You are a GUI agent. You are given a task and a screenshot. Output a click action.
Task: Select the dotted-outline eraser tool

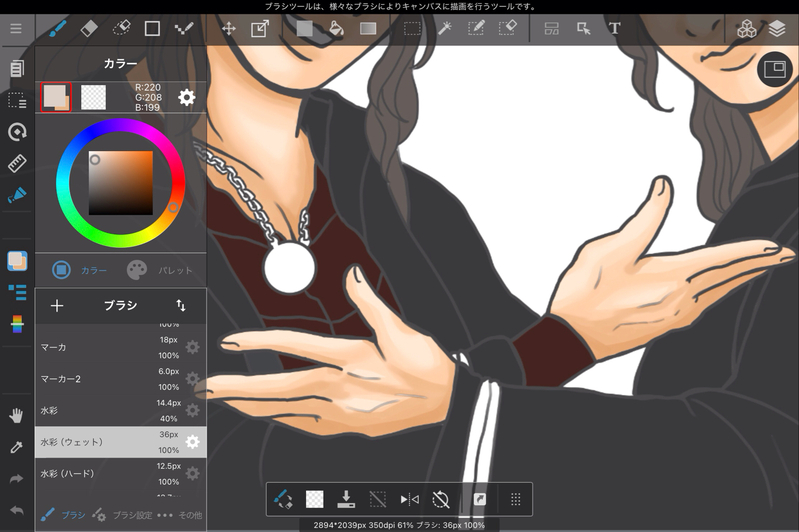[121, 28]
